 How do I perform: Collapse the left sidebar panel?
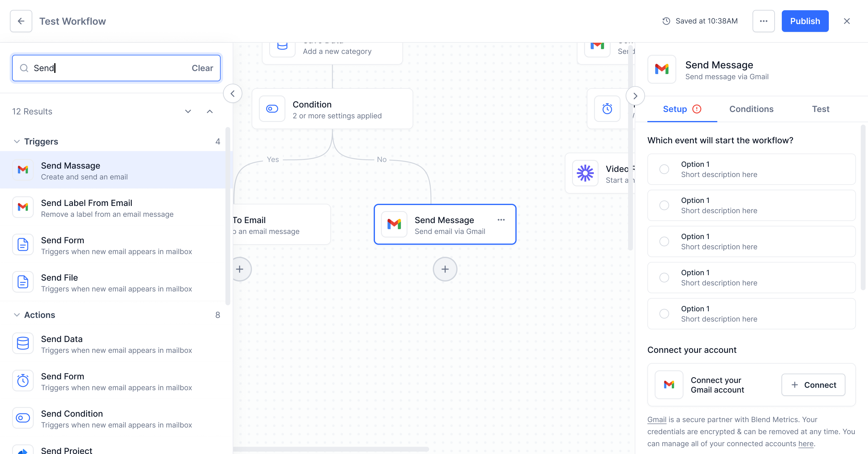pyautogui.click(x=232, y=94)
